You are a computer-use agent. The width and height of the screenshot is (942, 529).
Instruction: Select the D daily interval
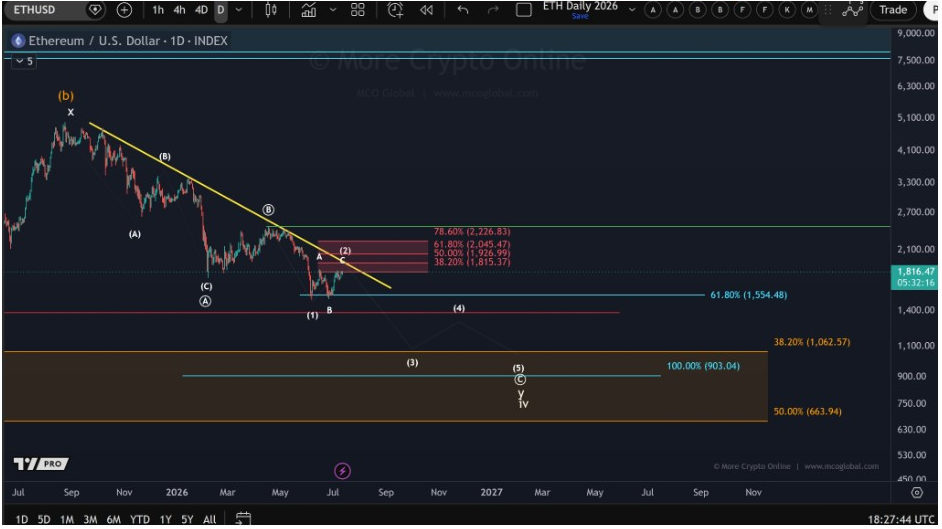pos(220,10)
